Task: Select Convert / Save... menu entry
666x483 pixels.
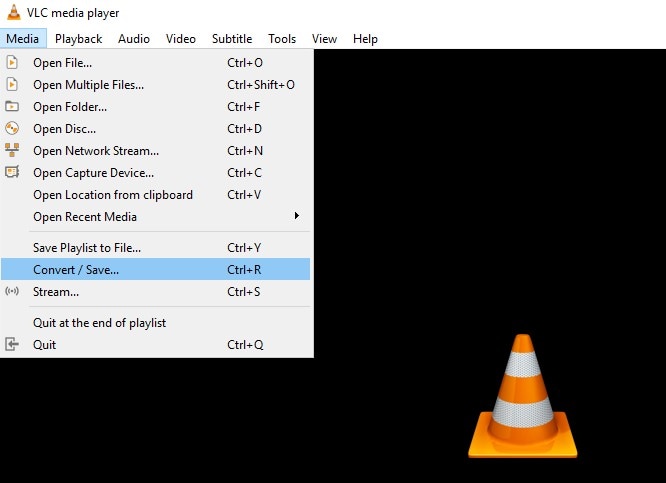Action: [155, 269]
